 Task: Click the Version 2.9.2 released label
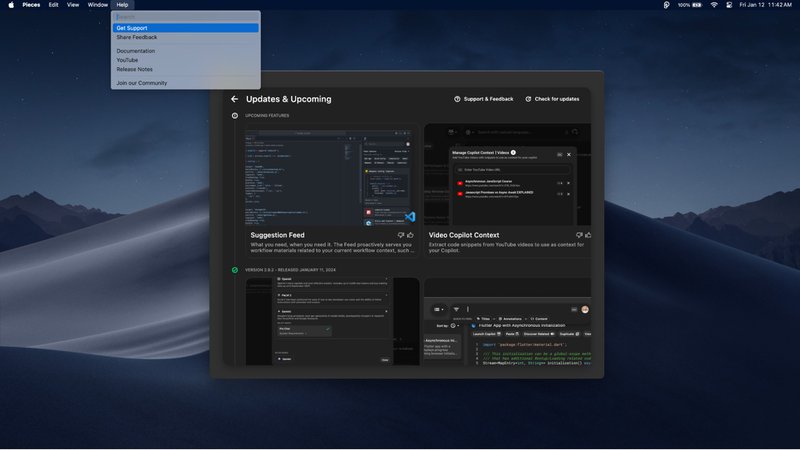[x=290, y=270]
